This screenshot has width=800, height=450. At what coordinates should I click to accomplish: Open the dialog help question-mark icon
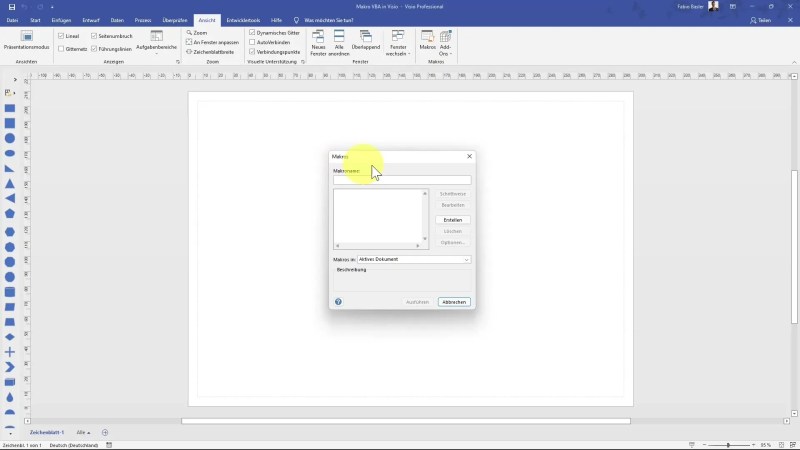click(338, 302)
